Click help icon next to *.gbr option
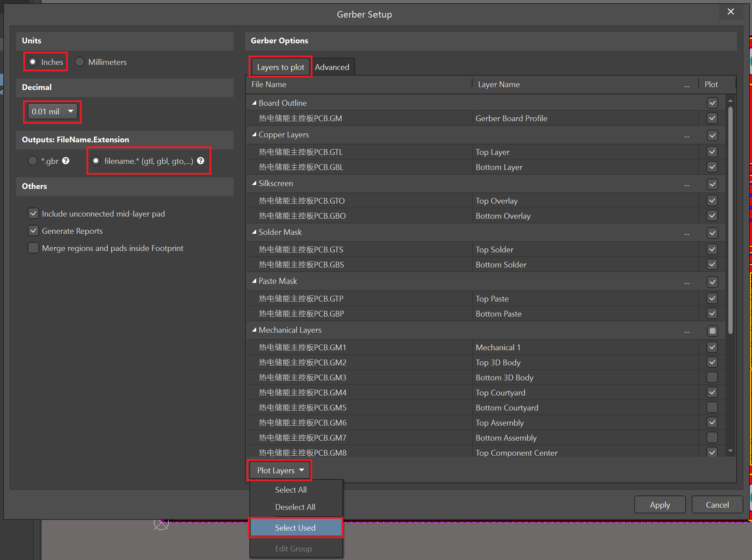Screen dimensions: 752x560 [x=66, y=161]
